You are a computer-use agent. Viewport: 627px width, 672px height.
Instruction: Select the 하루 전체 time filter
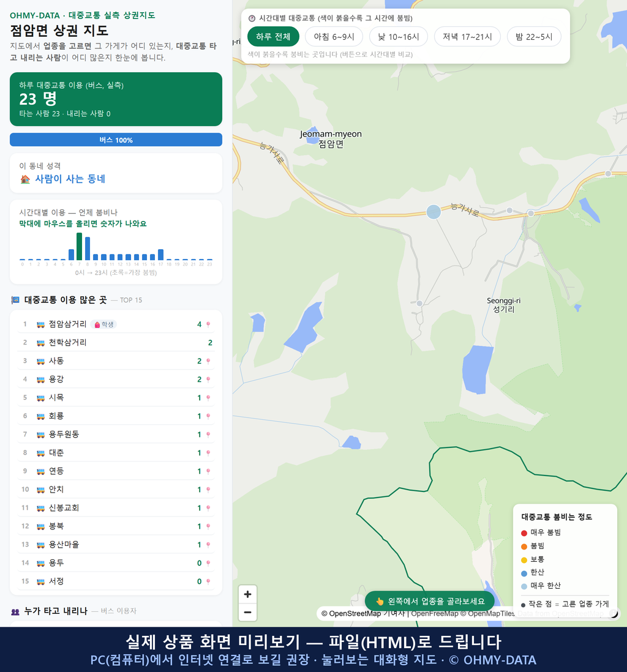point(273,37)
